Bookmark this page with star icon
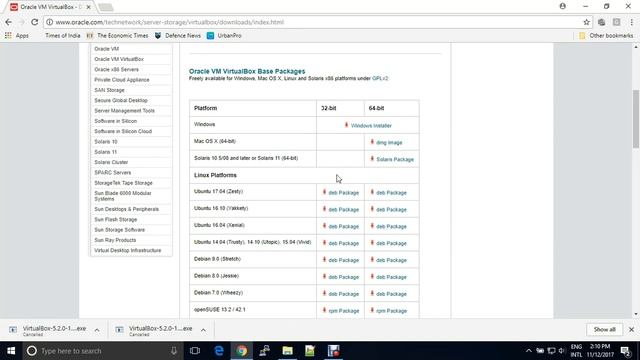This screenshot has height=360, width=640. [x=587, y=22]
